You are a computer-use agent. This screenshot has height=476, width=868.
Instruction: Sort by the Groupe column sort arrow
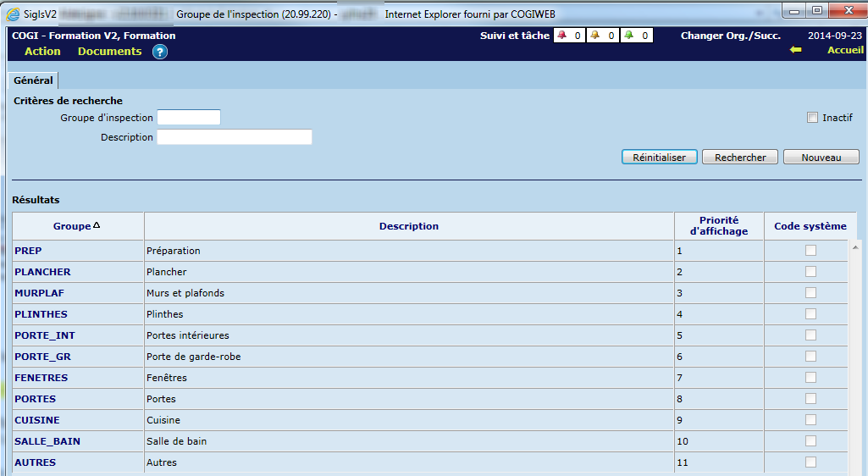tap(97, 225)
